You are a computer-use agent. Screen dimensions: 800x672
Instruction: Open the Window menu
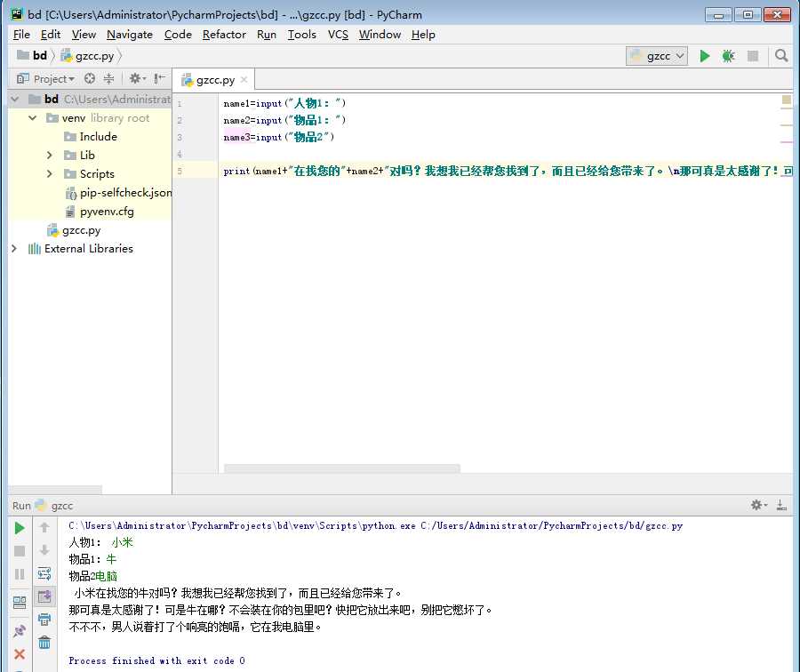380,35
